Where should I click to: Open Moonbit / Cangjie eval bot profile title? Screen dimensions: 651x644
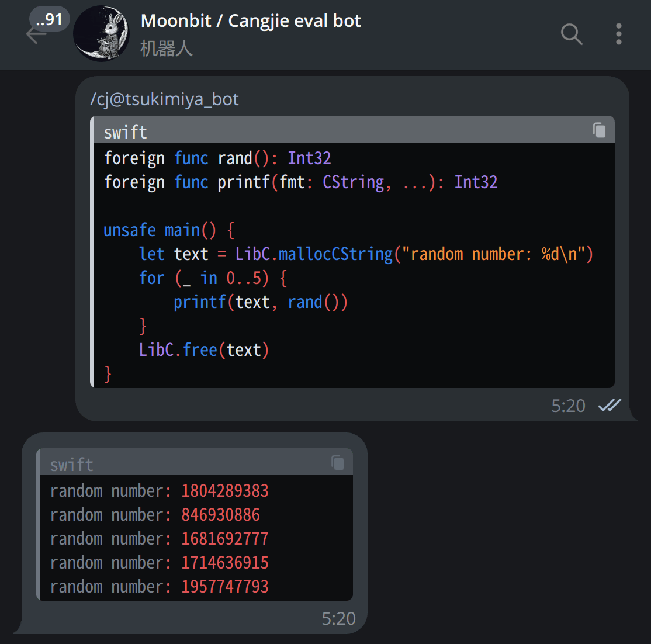251,21
